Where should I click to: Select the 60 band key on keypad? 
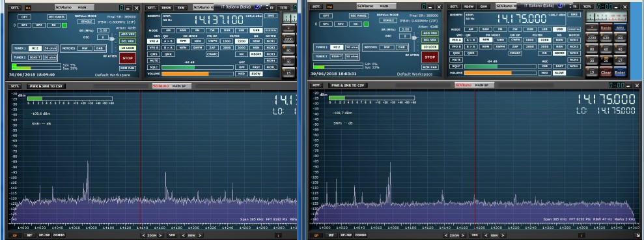(606, 49)
